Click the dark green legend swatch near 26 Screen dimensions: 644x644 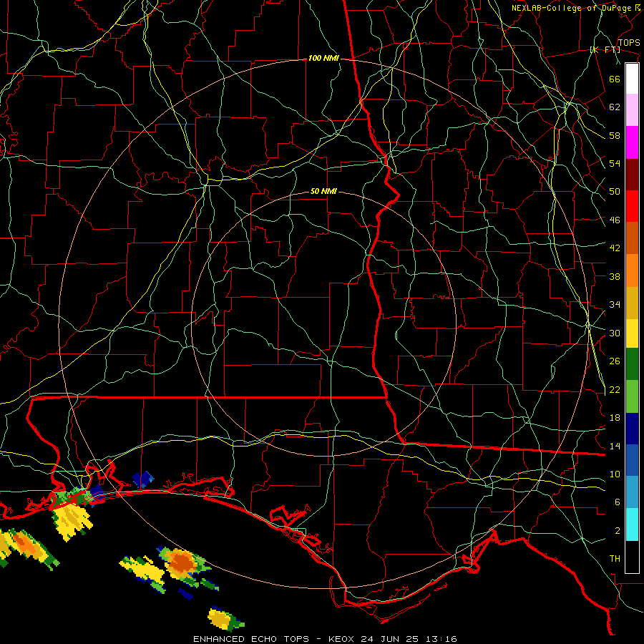(x=632, y=364)
